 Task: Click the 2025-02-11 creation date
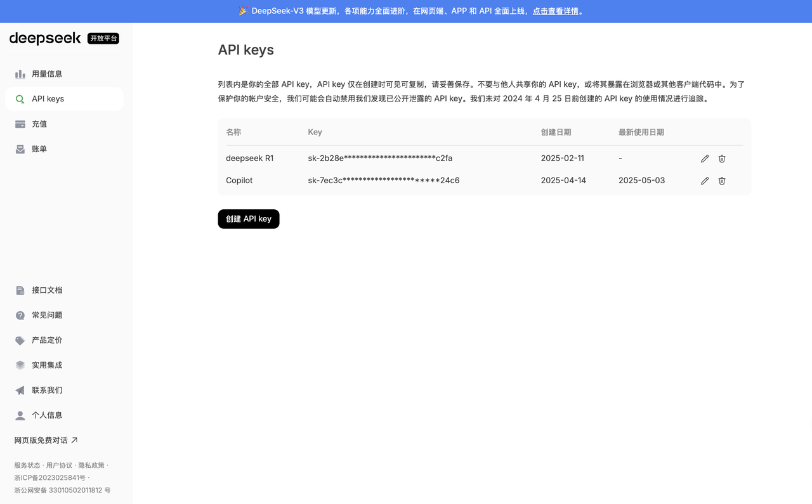pyautogui.click(x=563, y=158)
